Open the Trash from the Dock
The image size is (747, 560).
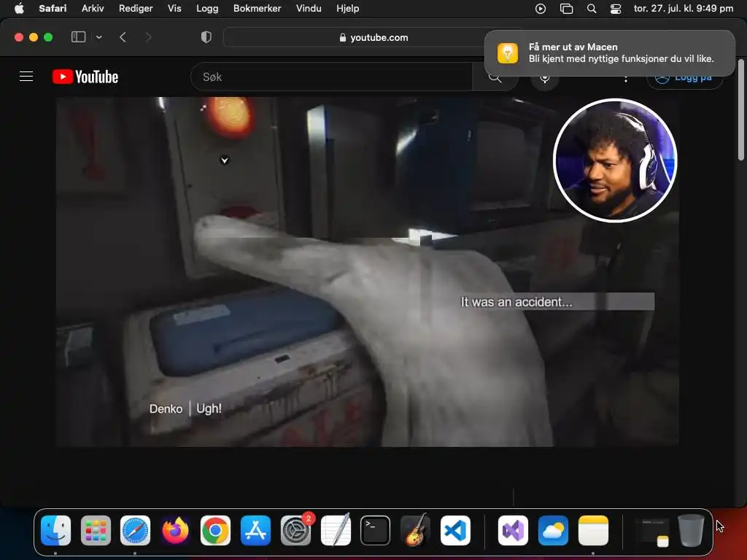692,531
